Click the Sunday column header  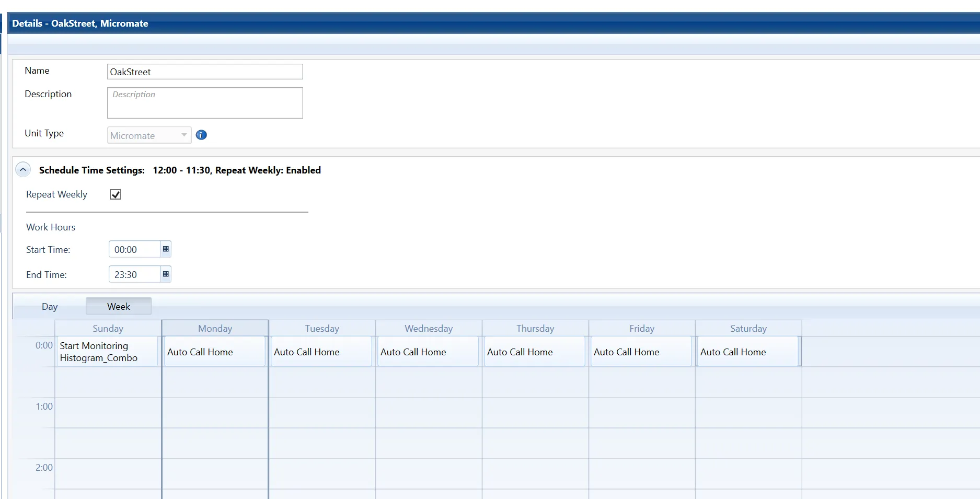[x=108, y=328]
